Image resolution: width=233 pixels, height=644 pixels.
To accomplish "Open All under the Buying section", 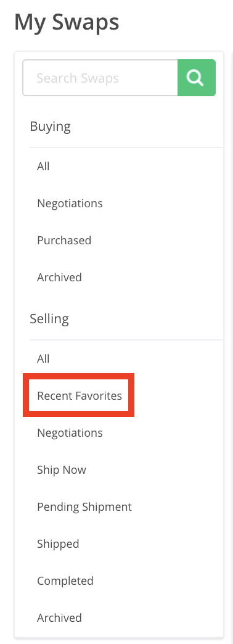I will (x=43, y=167).
